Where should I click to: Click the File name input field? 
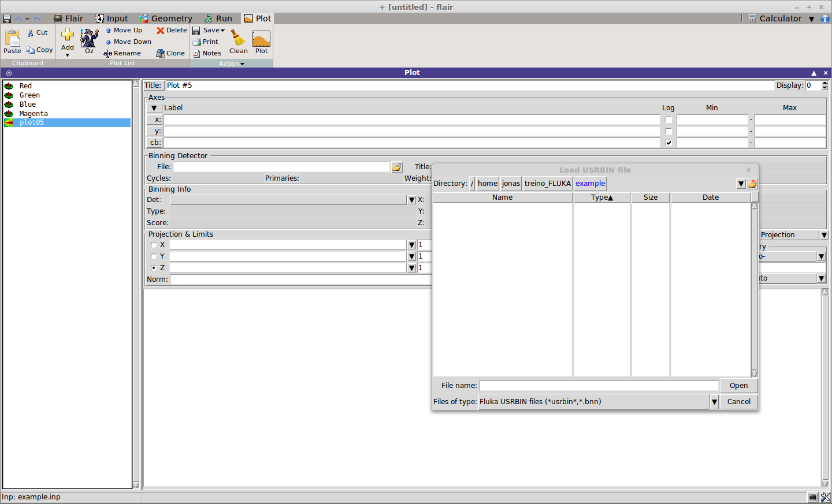pos(599,386)
